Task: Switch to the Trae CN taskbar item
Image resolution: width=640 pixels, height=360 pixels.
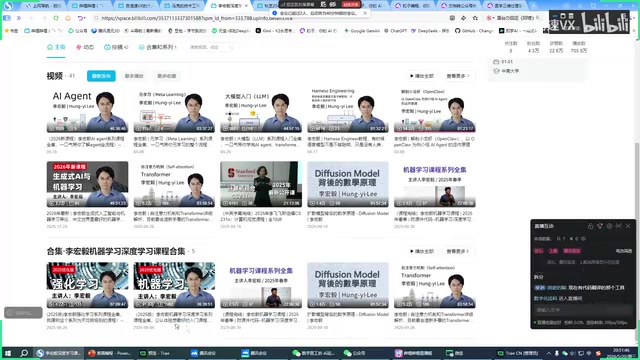Action: 518,353
